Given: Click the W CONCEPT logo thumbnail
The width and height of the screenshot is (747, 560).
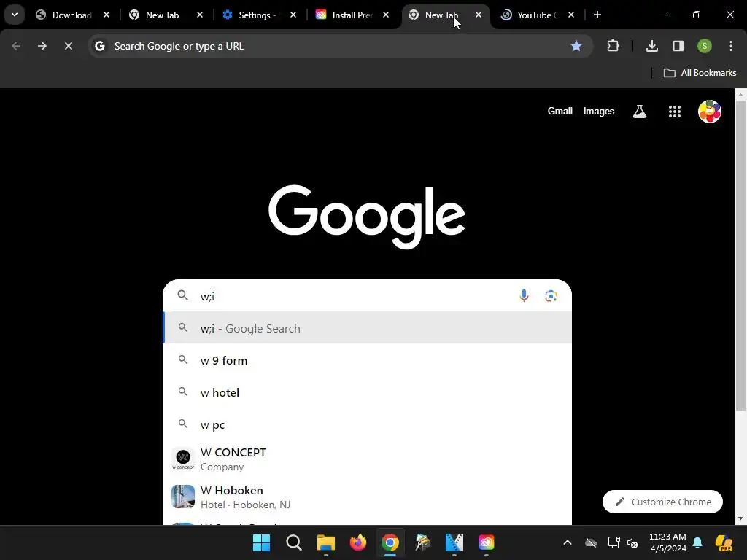Looking at the screenshot, I should tap(183, 459).
